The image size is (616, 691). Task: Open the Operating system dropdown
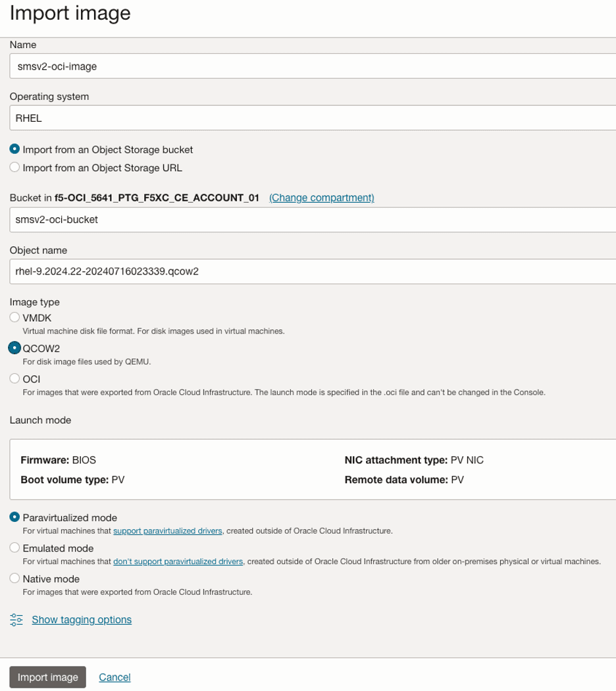(313, 118)
